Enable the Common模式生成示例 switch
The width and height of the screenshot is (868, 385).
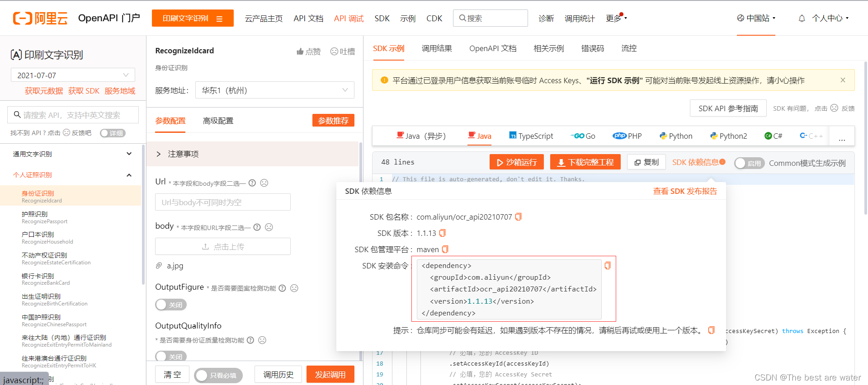tap(750, 163)
